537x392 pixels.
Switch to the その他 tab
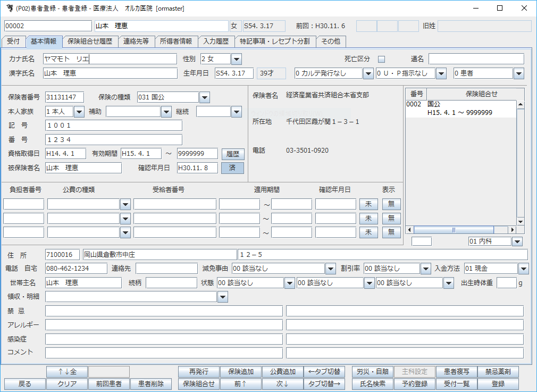(331, 41)
